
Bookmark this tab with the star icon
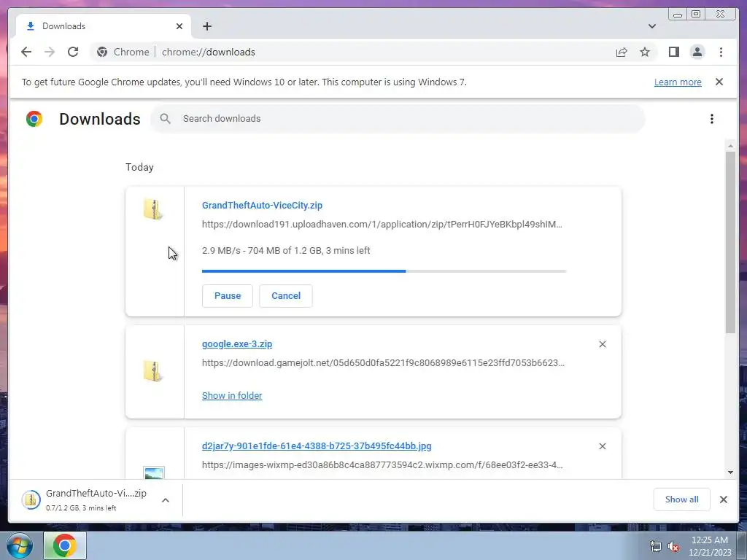(645, 52)
